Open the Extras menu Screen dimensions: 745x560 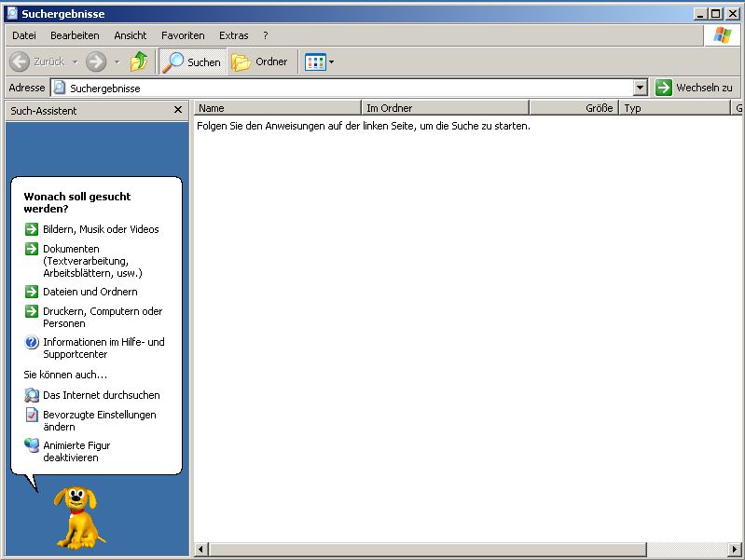point(234,35)
